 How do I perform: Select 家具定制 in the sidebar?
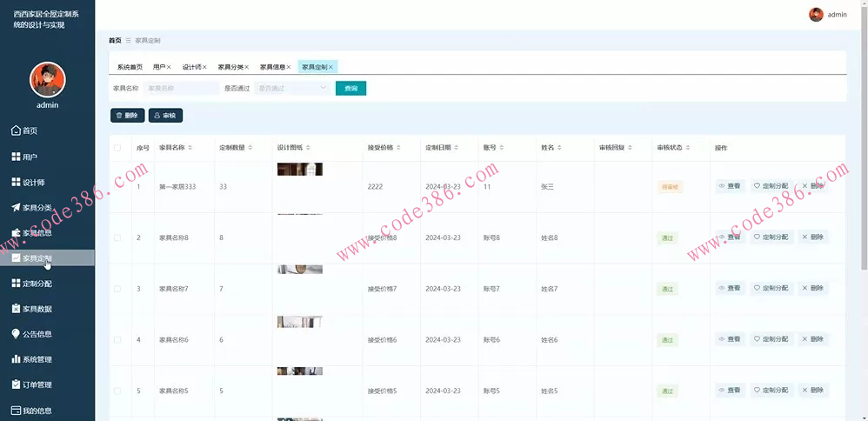tap(47, 258)
